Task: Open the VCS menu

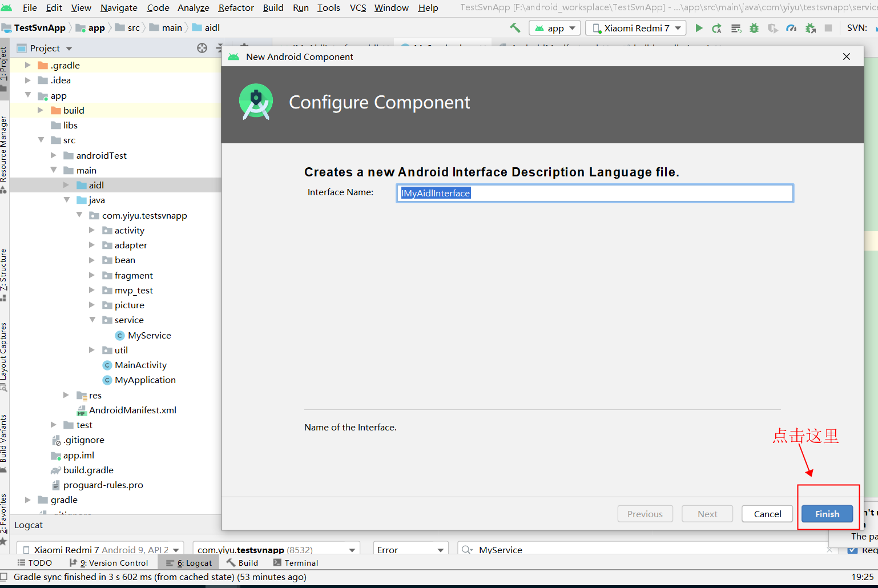Action: tap(358, 8)
